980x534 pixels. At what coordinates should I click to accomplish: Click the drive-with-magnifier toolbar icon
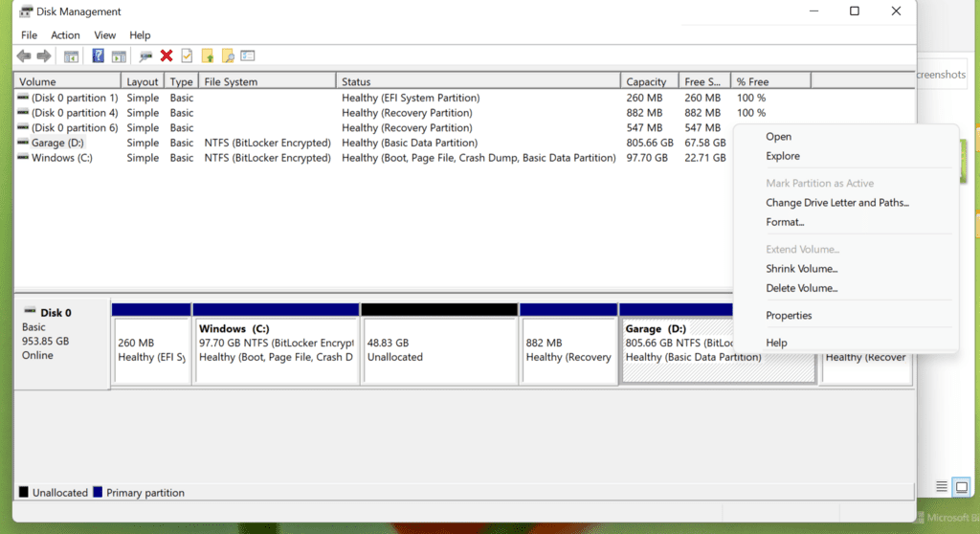point(145,56)
